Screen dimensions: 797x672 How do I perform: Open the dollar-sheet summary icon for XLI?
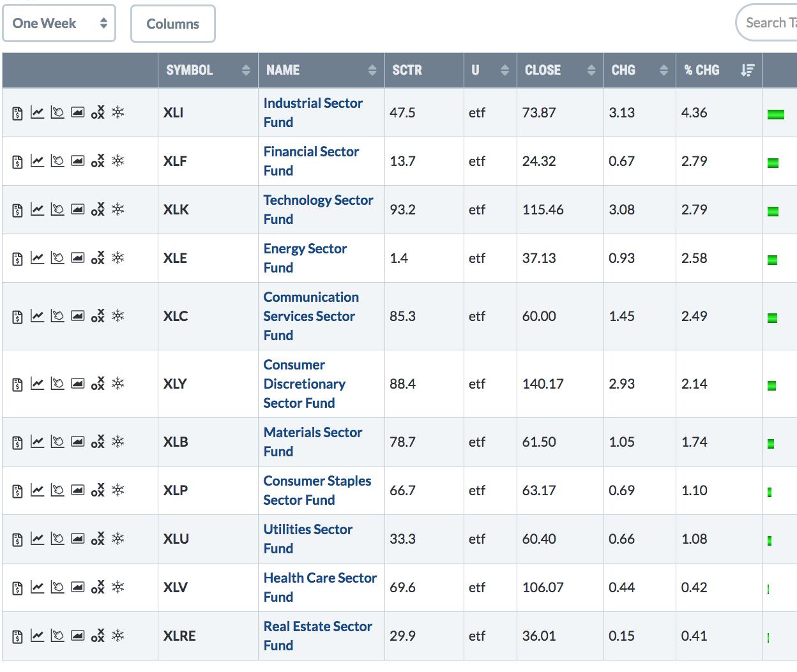17,113
